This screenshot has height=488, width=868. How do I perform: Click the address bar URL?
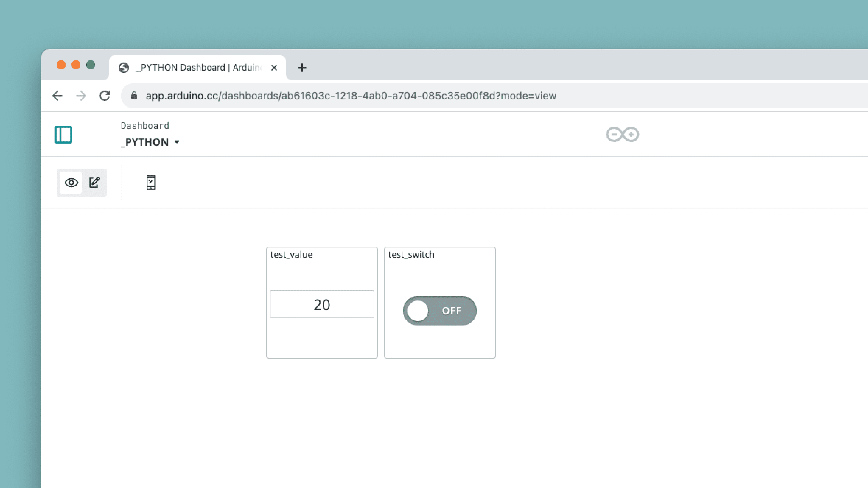click(x=350, y=96)
